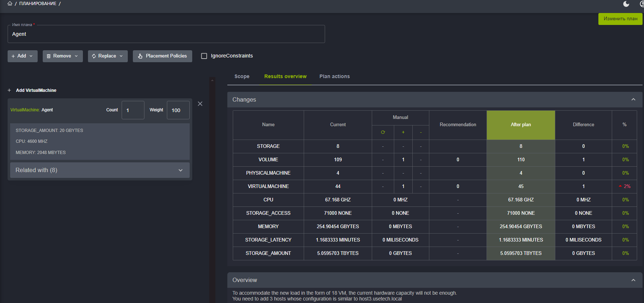This screenshot has width=644, height=303.
Task: Select the CPU row name cell
Action: (x=268, y=200)
